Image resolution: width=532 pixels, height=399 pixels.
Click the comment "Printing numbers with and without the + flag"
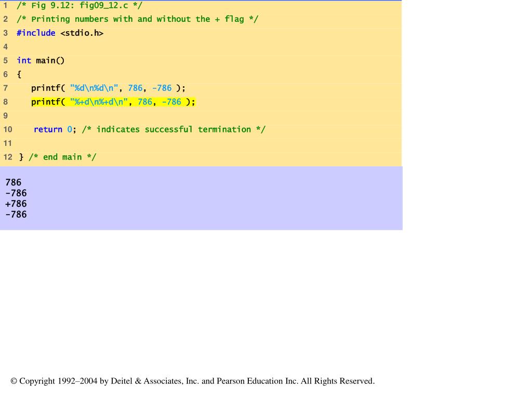pyautogui.click(x=137, y=19)
